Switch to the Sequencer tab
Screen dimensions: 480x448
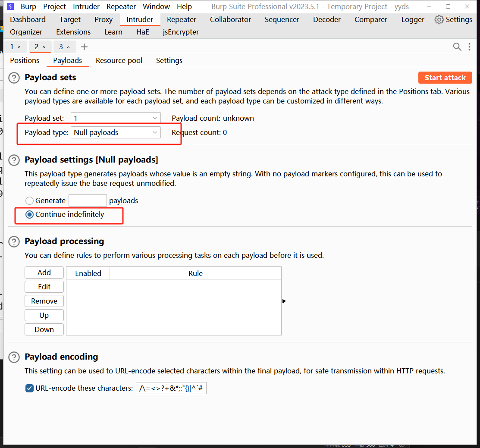coord(282,19)
